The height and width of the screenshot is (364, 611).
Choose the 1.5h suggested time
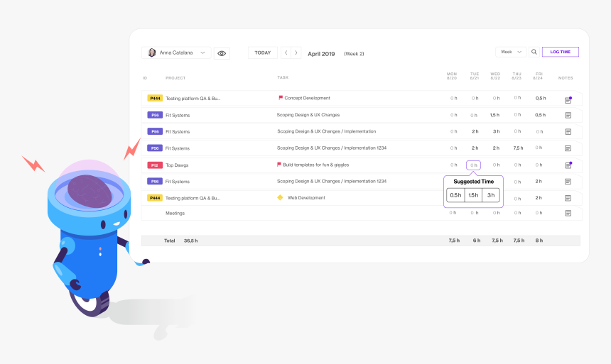click(x=473, y=195)
